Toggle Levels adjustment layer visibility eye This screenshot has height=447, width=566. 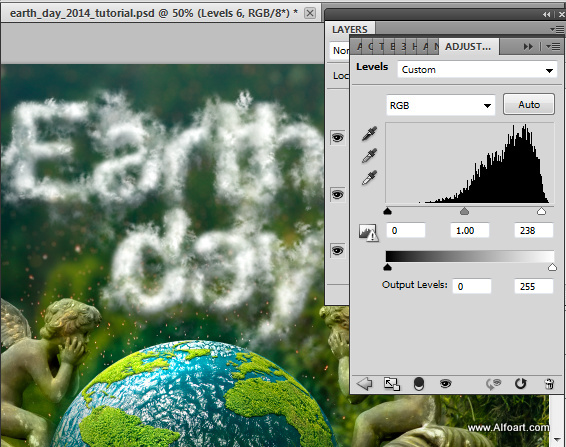coord(445,383)
